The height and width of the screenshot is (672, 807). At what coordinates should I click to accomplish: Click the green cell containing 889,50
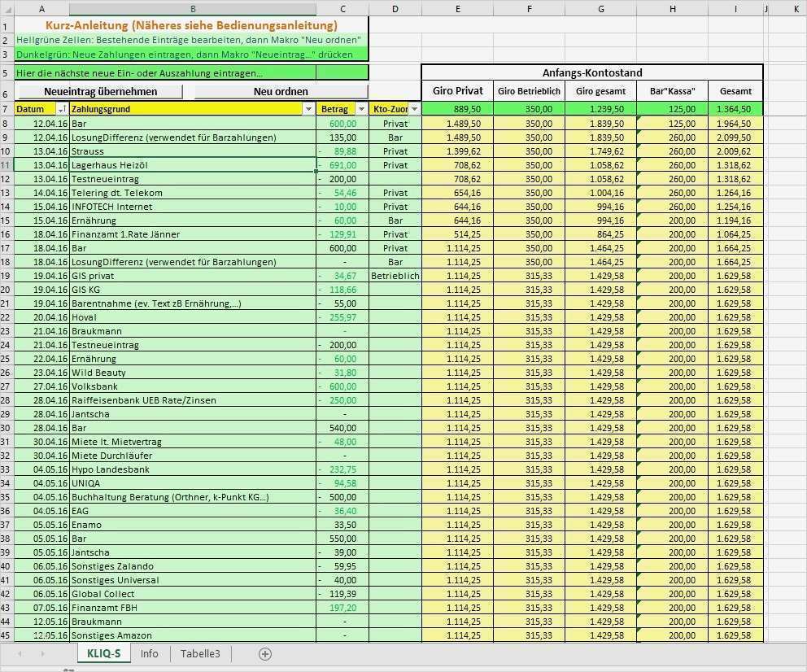[x=458, y=107]
